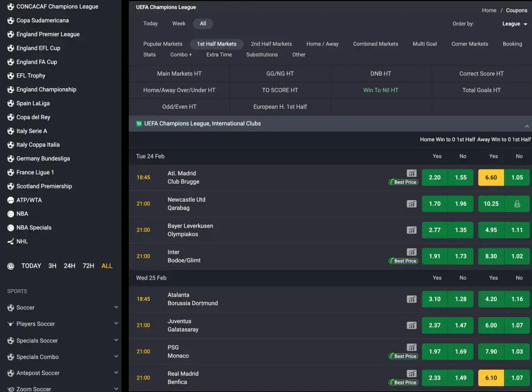The image size is (532, 392).
Task: Open stats icon for Real Madrid match
Action: (412, 373)
